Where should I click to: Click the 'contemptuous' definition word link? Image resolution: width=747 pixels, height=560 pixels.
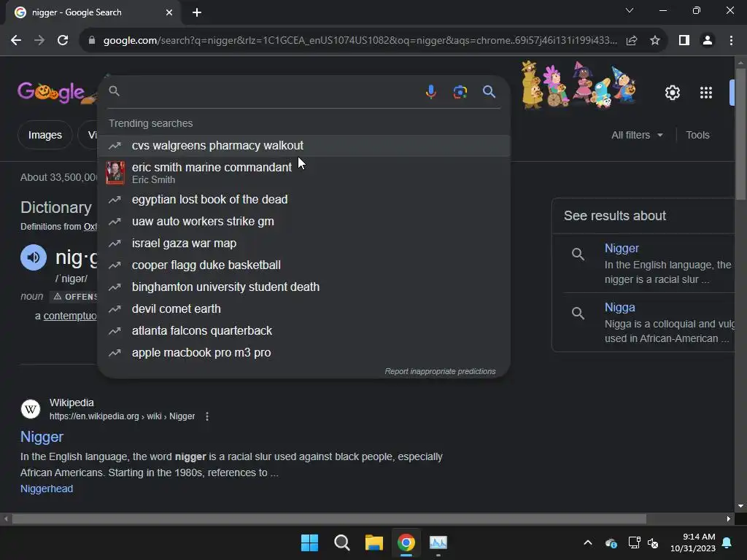pos(70,316)
